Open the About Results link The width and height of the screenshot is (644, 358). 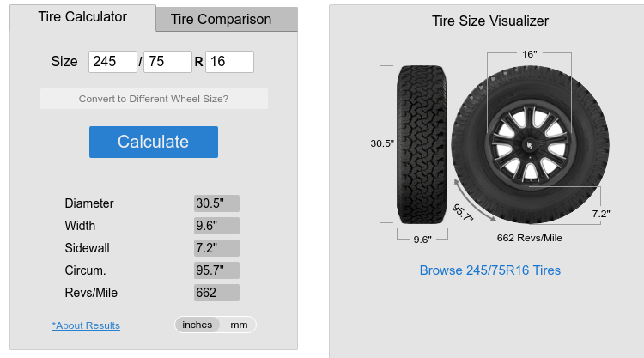pyautogui.click(x=86, y=325)
